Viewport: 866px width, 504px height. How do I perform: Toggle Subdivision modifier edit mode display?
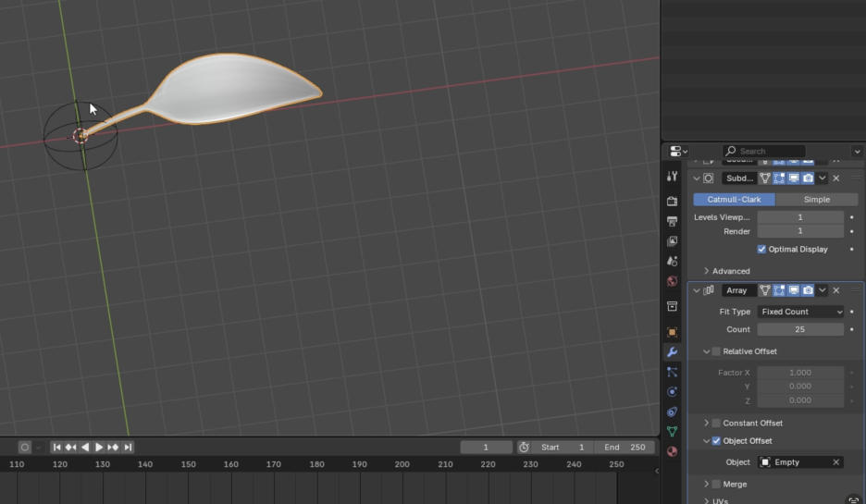pos(779,178)
